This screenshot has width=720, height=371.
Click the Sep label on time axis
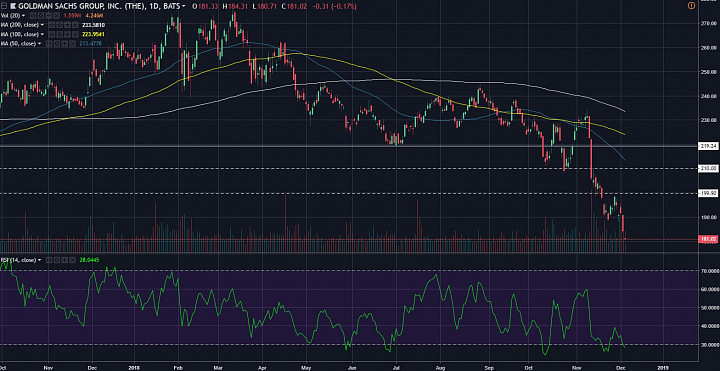point(489,368)
